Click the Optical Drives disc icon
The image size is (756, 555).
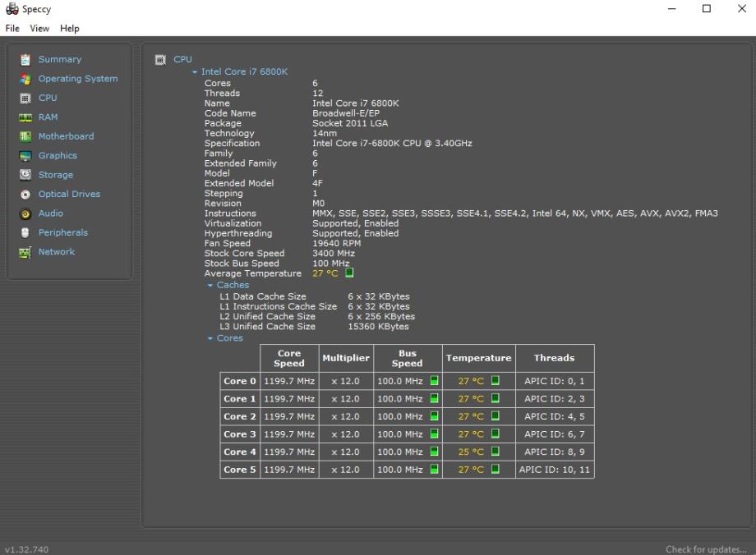pyautogui.click(x=25, y=195)
